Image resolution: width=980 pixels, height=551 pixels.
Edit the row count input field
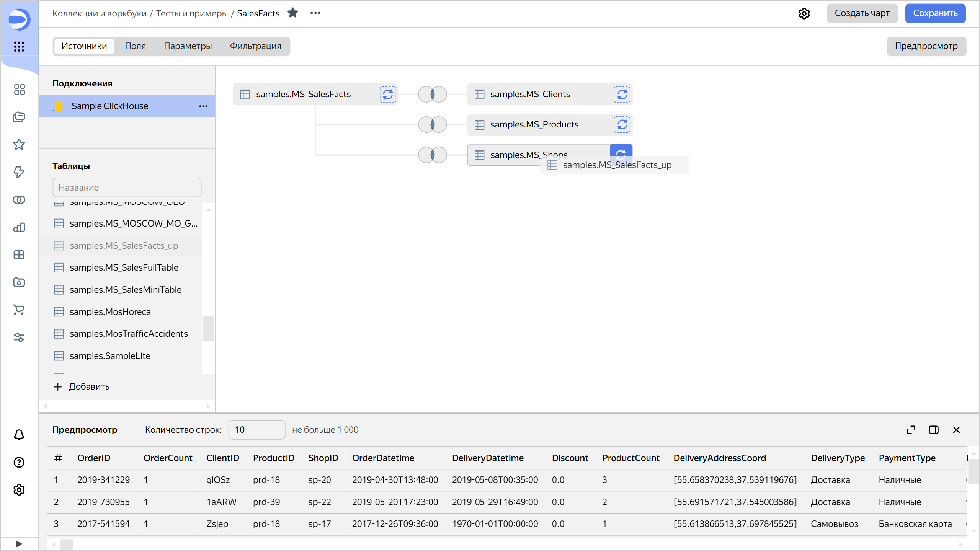click(x=256, y=430)
